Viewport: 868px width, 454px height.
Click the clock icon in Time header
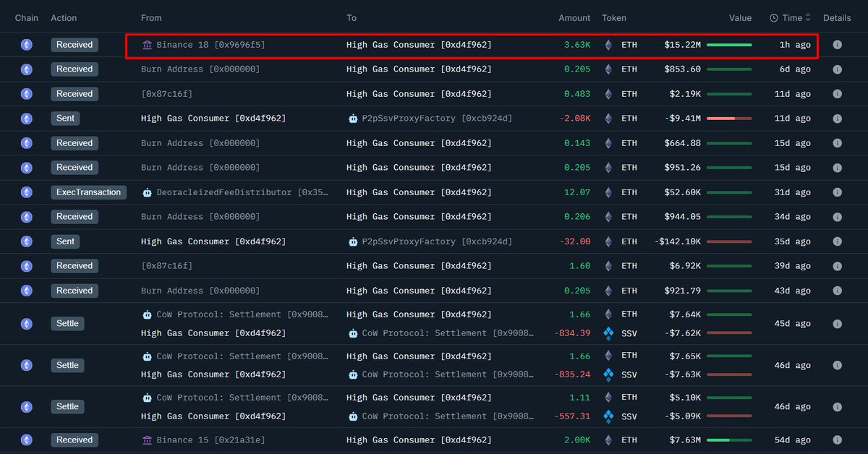pos(774,18)
